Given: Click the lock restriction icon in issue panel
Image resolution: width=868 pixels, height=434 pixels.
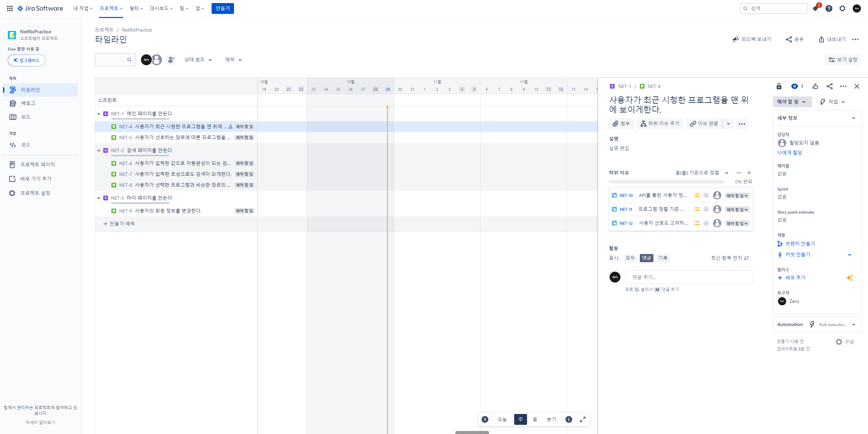Looking at the screenshot, I should (779, 86).
